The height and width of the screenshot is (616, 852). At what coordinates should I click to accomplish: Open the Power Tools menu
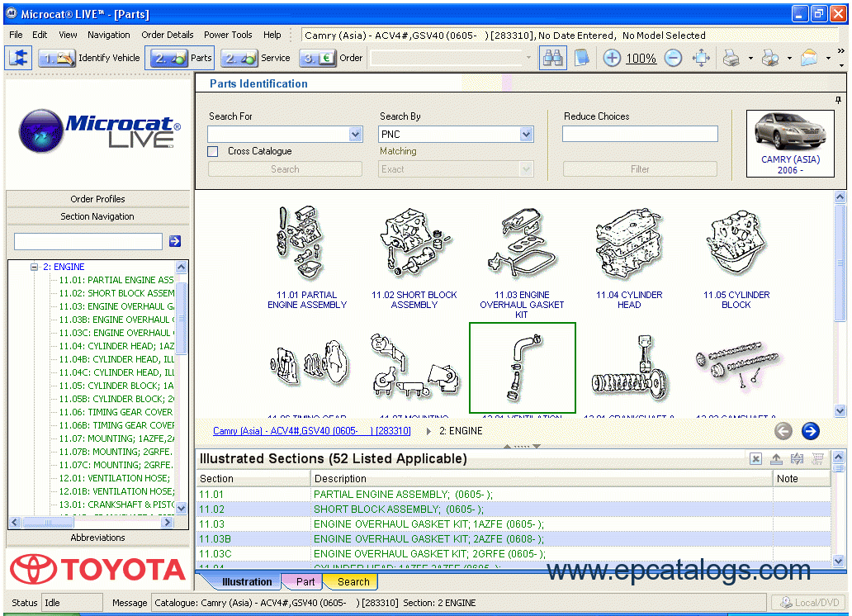pyautogui.click(x=228, y=35)
